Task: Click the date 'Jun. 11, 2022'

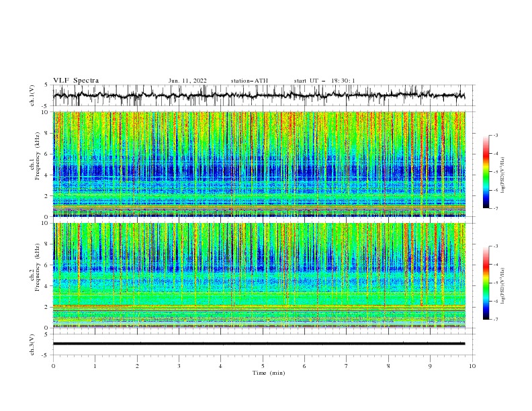Action: (x=187, y=81)
